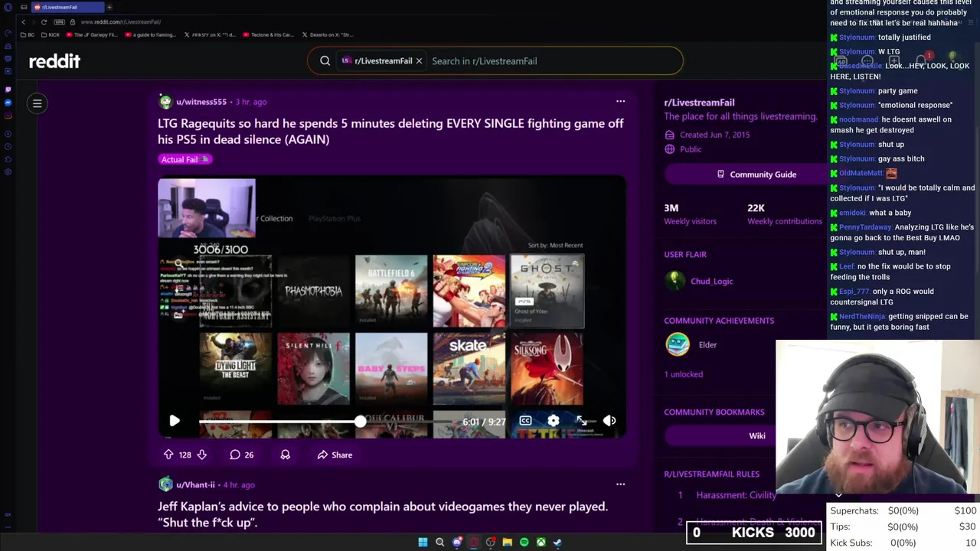Open options menu on the LTG Ragequits post
The width and height of the screenshot is (980, 551).
[x=620, y=101]
